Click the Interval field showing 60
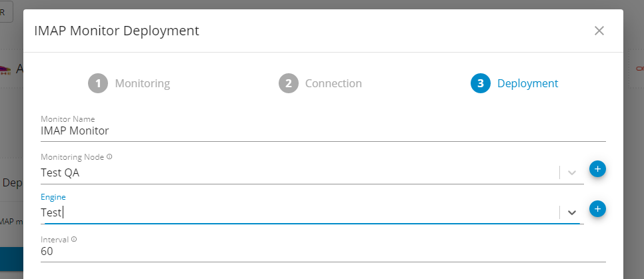Viewport: 644px width, 279px height. click(323, 252)
